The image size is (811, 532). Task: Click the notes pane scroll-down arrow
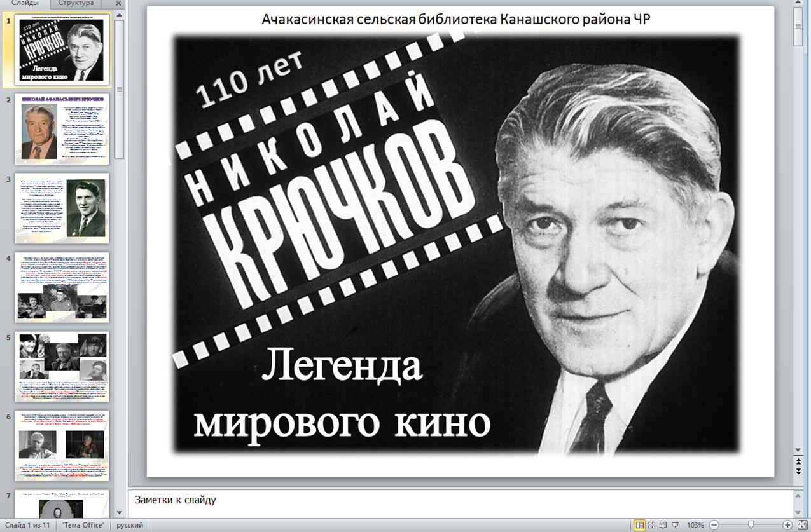coord(798,512)
